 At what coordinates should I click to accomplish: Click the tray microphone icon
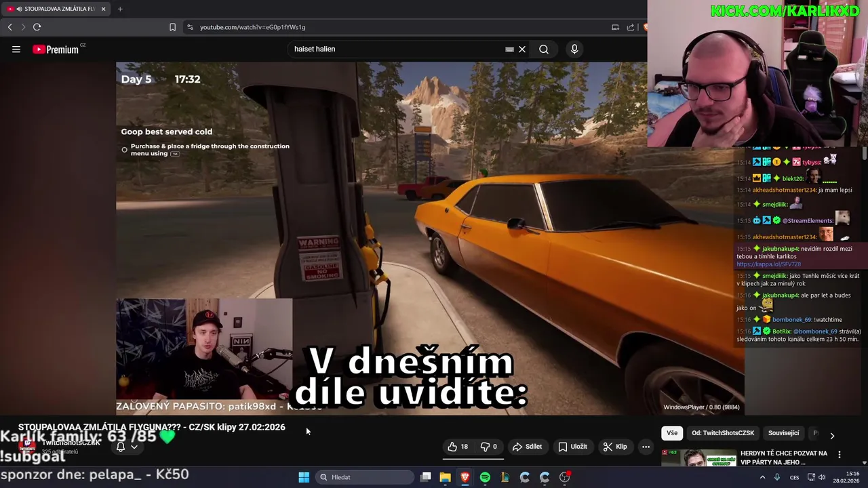[777, 477]
